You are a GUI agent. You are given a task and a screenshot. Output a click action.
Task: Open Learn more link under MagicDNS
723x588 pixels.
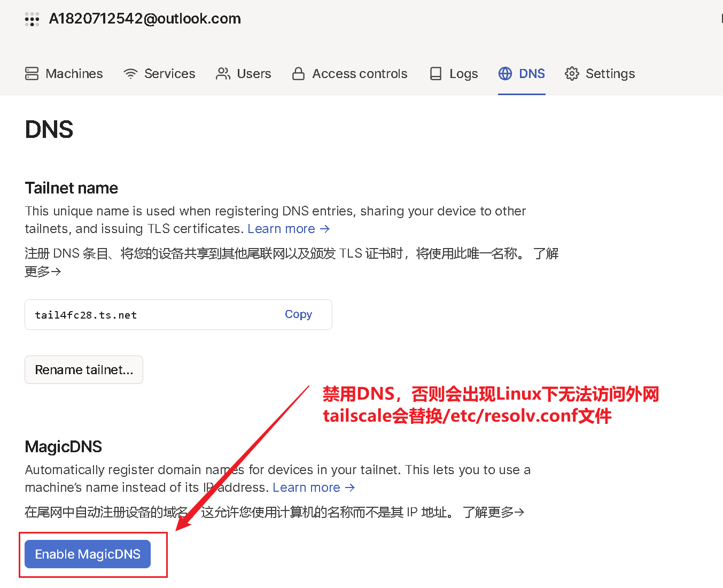coord(314,488)
